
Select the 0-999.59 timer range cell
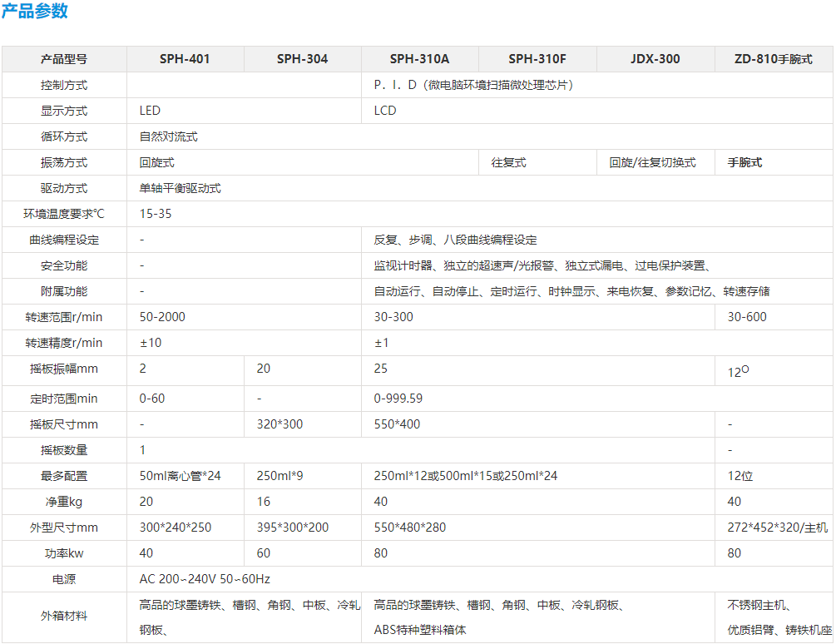[x=597, y=399]
